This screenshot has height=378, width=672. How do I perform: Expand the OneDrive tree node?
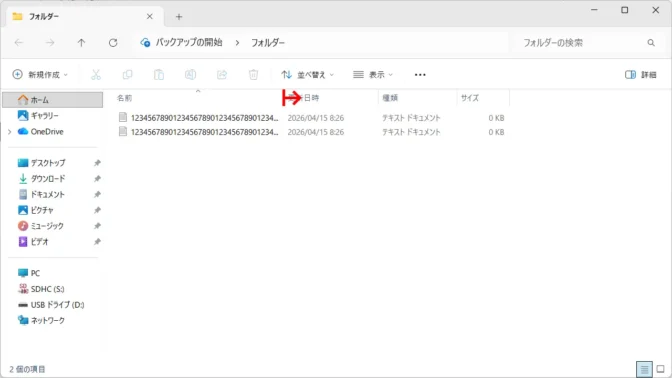tap(10, 132)
